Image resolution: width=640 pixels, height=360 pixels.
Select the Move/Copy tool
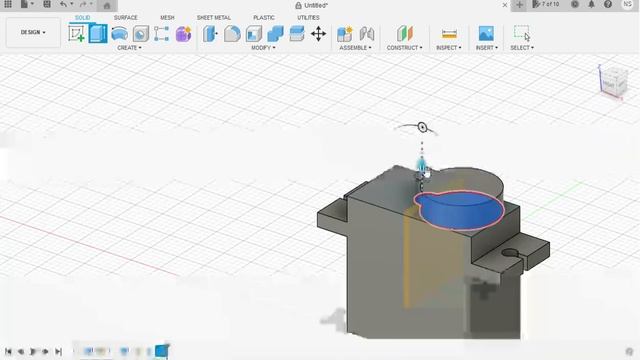318,34
